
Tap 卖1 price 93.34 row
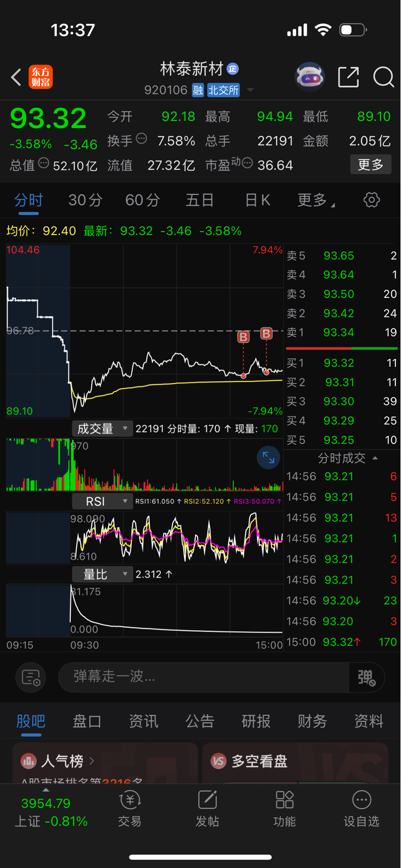click(x=342, y=333)
